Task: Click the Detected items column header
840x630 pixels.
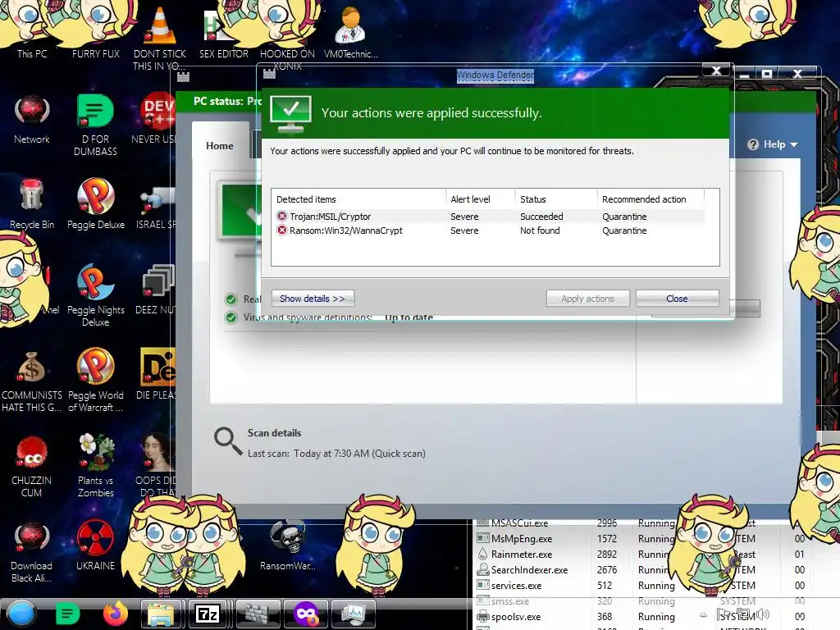Action: click(x=359, y=199)
